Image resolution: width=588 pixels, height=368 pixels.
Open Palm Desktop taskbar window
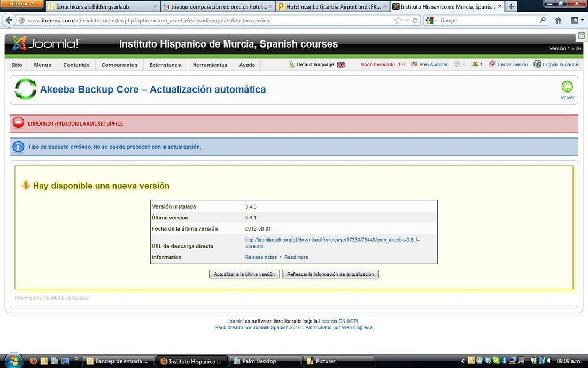[266, 361]
